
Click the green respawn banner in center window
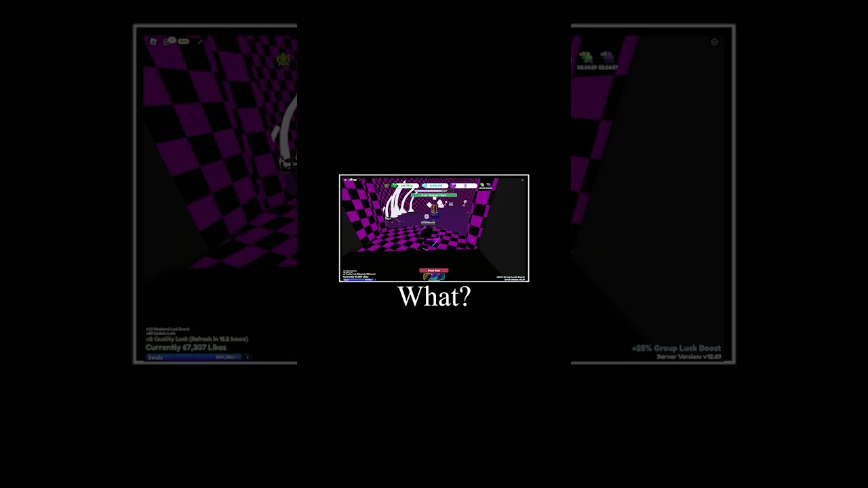[434, 195]
